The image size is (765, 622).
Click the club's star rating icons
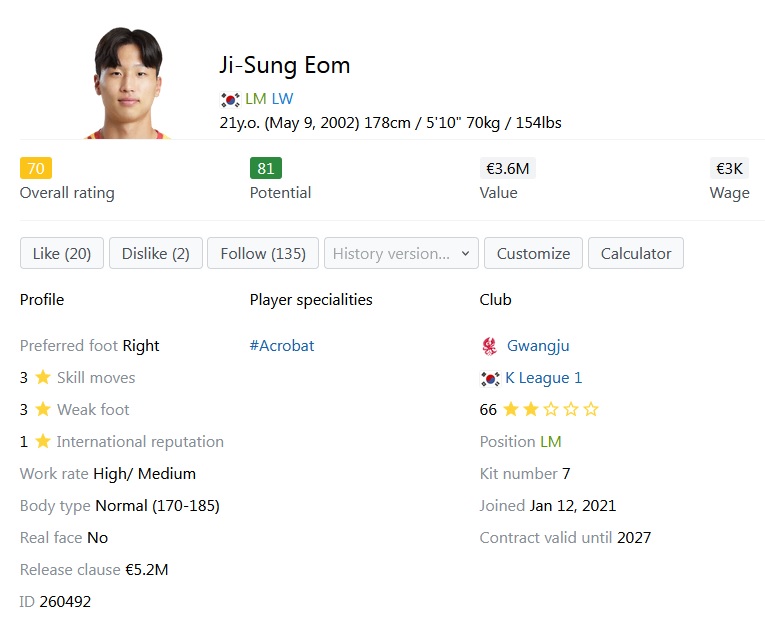tap(550, 410)
